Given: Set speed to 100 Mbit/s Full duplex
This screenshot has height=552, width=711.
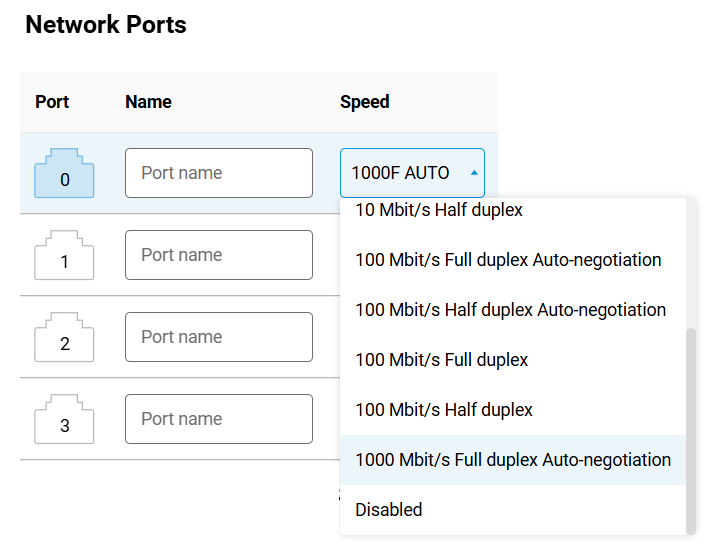Looking at the screenshot, I should click(441, 360).
